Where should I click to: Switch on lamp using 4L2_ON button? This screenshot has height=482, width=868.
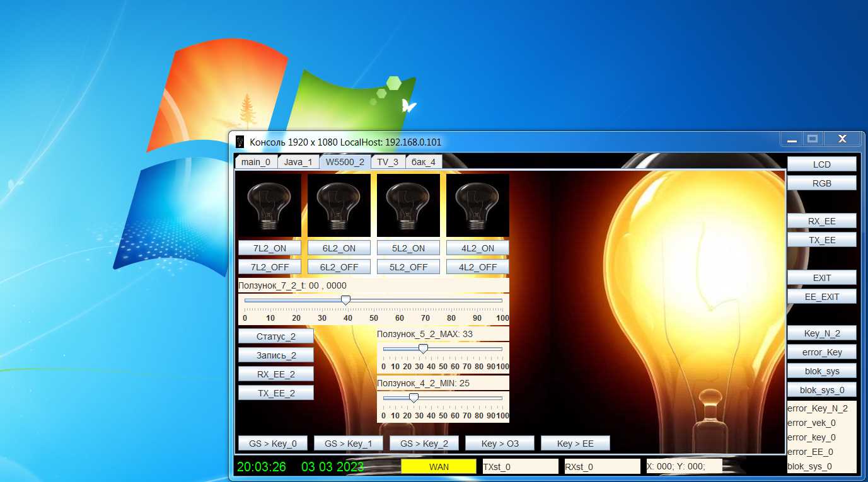click(x=477, y=248)
